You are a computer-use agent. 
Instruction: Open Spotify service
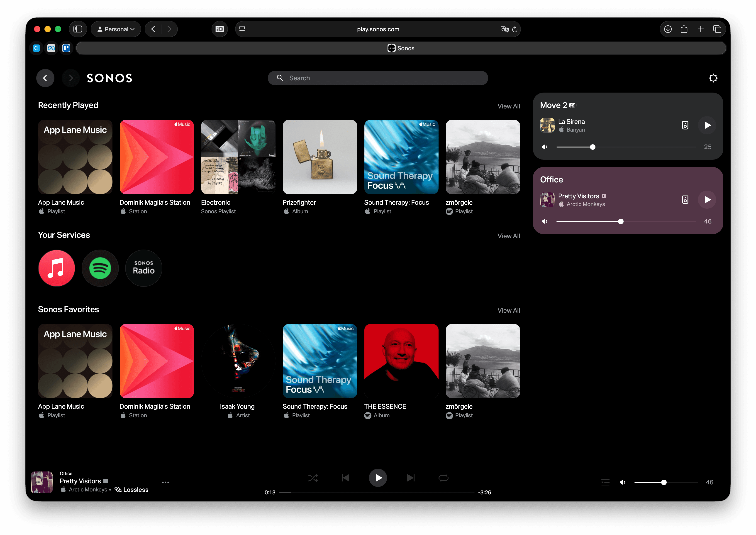click(x=100, y=268)
